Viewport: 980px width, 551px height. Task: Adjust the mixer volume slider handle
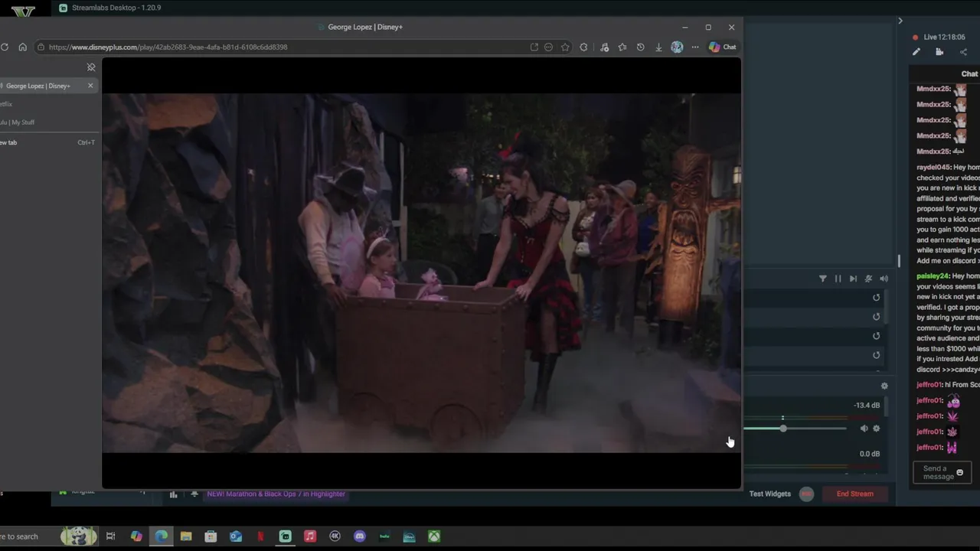point(783,429)
